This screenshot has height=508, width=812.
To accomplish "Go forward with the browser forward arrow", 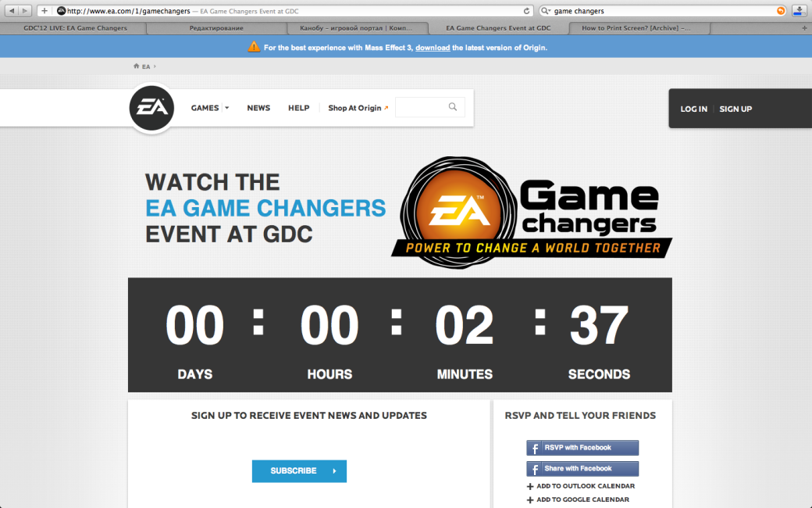I will coord(25,10).
